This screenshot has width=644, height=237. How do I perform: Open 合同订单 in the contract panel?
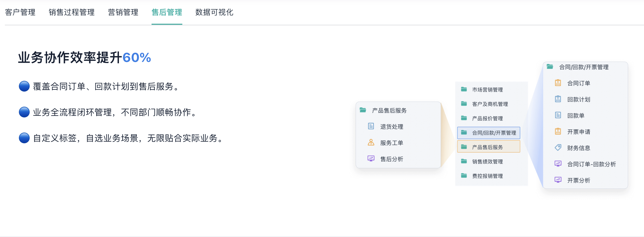(579, 83)
